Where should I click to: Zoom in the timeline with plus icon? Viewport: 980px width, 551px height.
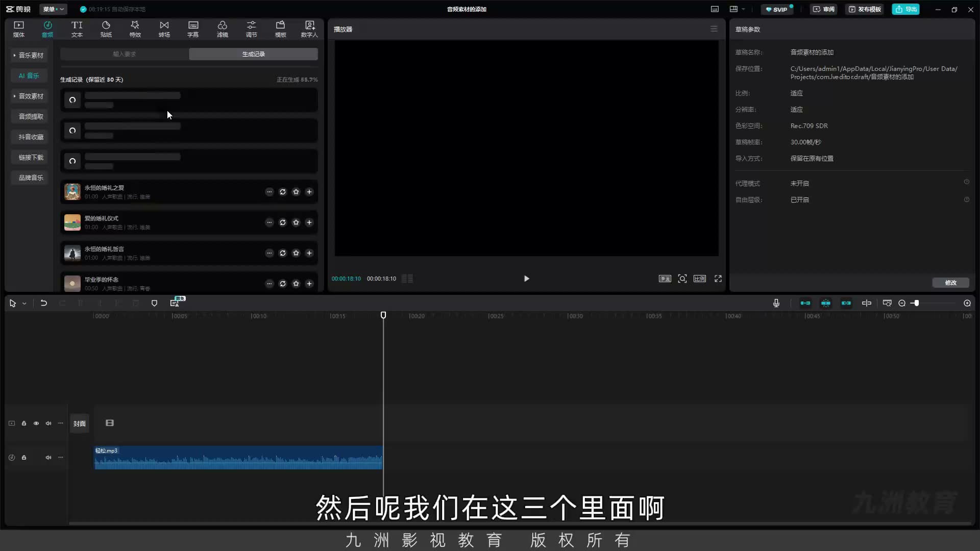point(967,303)
